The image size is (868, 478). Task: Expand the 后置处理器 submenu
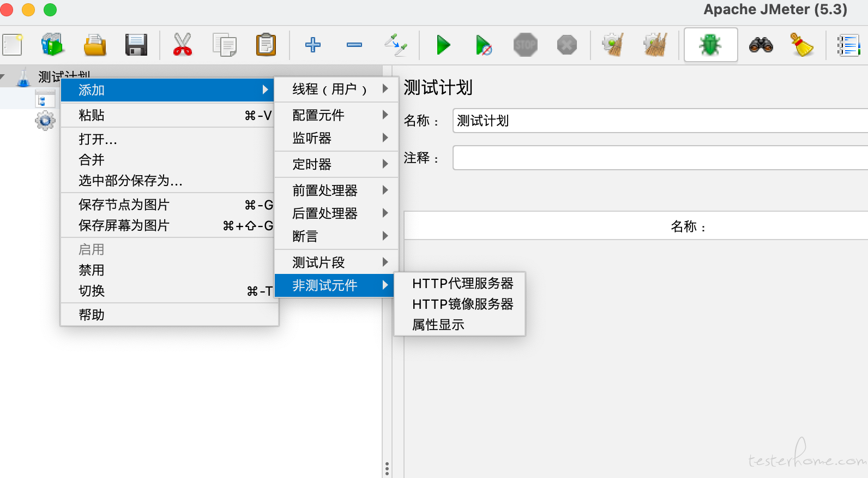[336, 213]
